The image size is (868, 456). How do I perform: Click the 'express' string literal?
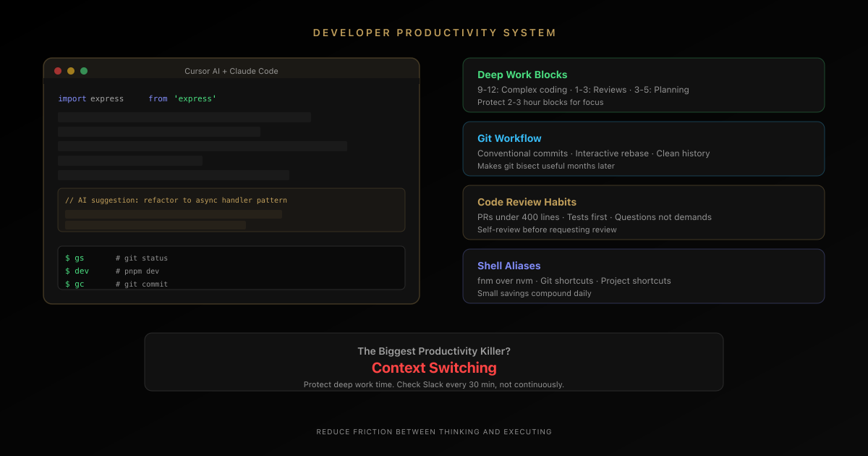point(195,98)
